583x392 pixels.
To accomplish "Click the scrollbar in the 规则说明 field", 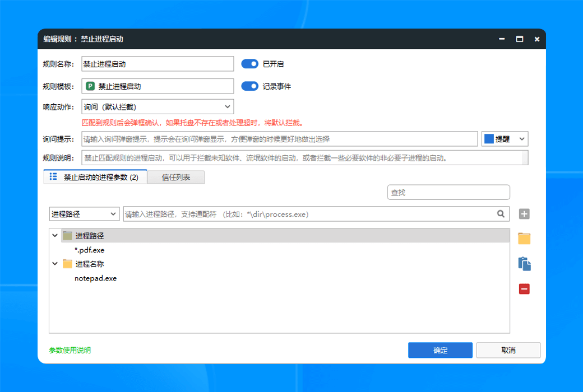I will coord(525,158).
